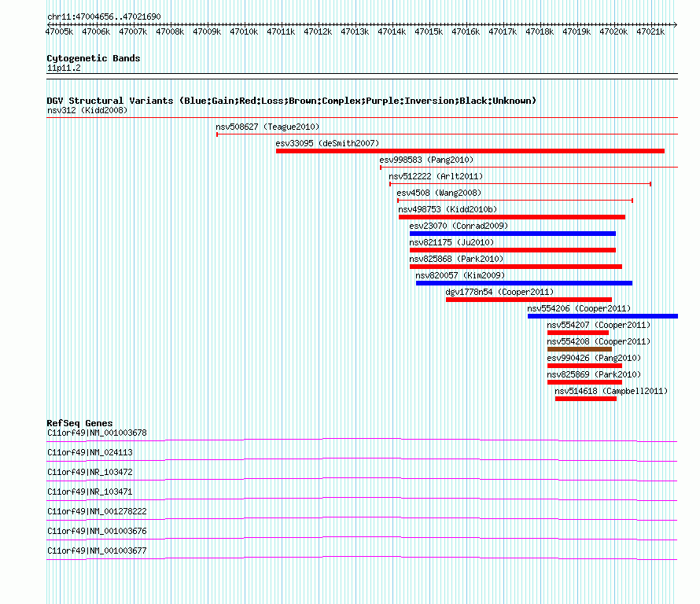Select the esv23070 (Conrad2009) blue gain bar
Image resolution: width=700 pixels, height=604 pixels.
tap(513, 234)
